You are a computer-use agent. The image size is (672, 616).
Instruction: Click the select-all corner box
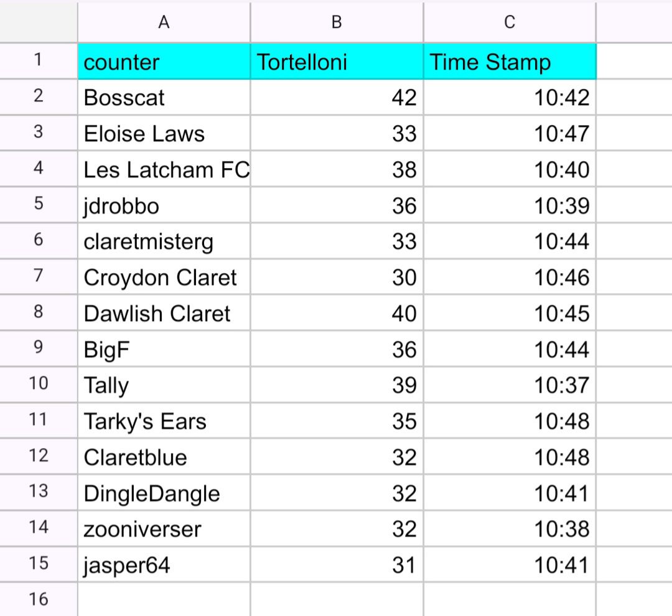tap(39, 22)
